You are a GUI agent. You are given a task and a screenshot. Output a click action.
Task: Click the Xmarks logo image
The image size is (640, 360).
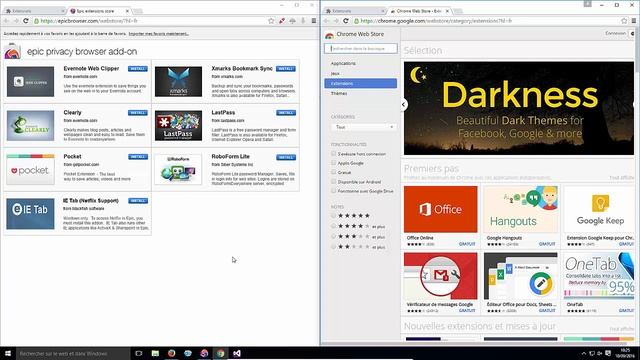click(178, 82)
